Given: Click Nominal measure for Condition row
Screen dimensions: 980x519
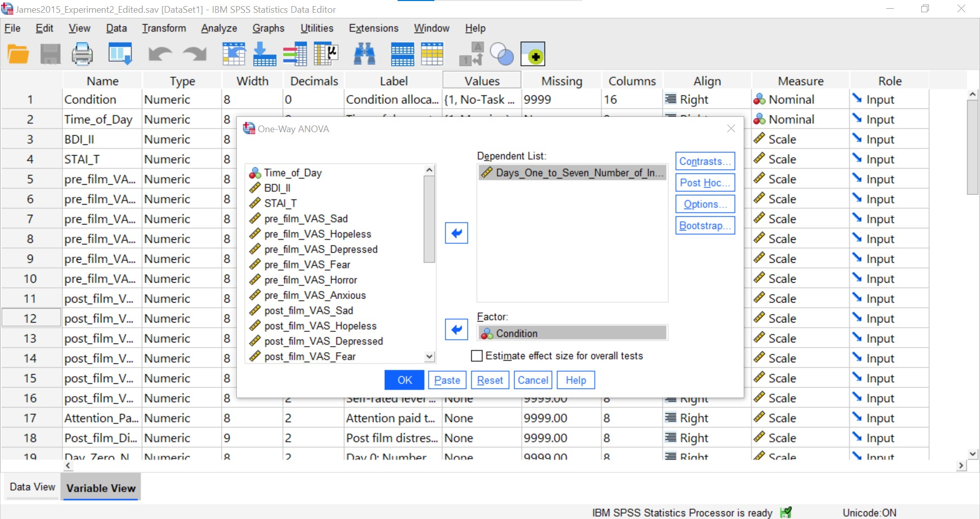Looking at the screenshot, I should [800, 100].
